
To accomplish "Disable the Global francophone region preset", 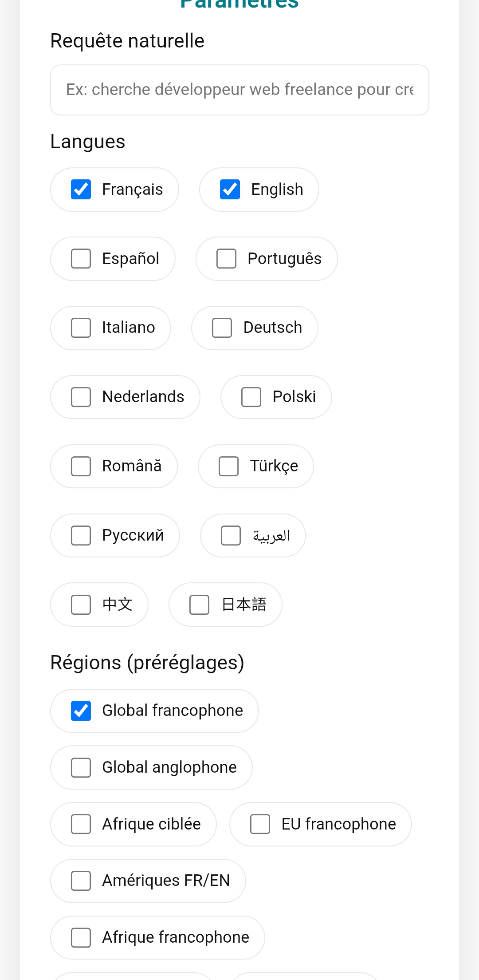I will 81,711.
